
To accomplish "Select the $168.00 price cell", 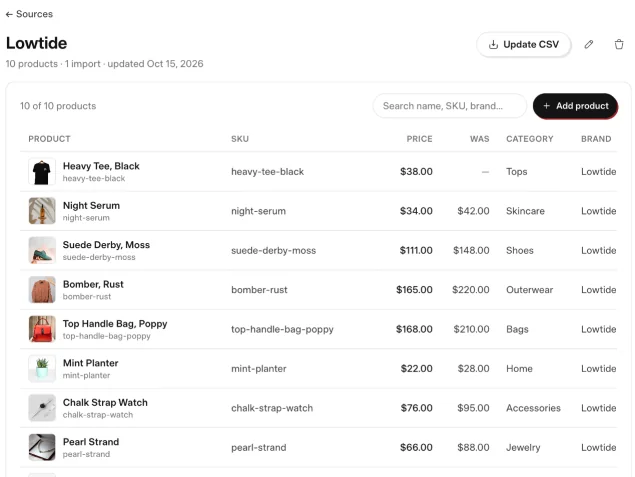I will [414, 329].
